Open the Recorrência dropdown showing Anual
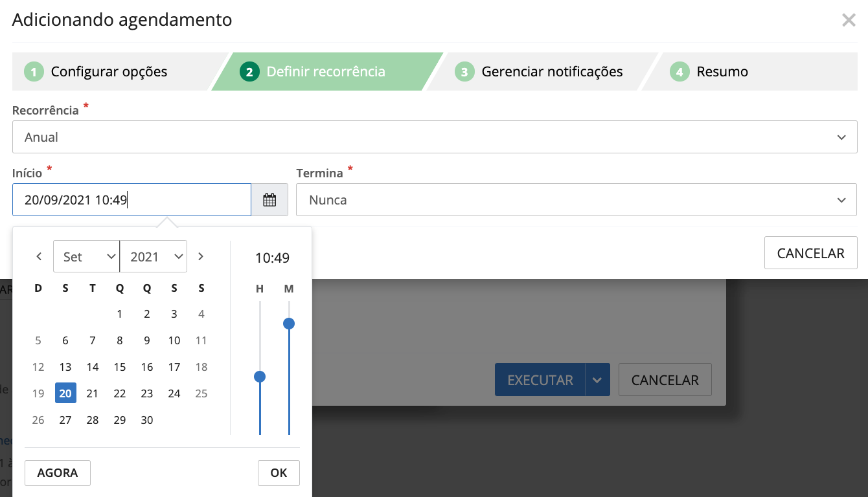Viewport: 868px width, 497px height. pyautogui.click(x=435, y=137)
